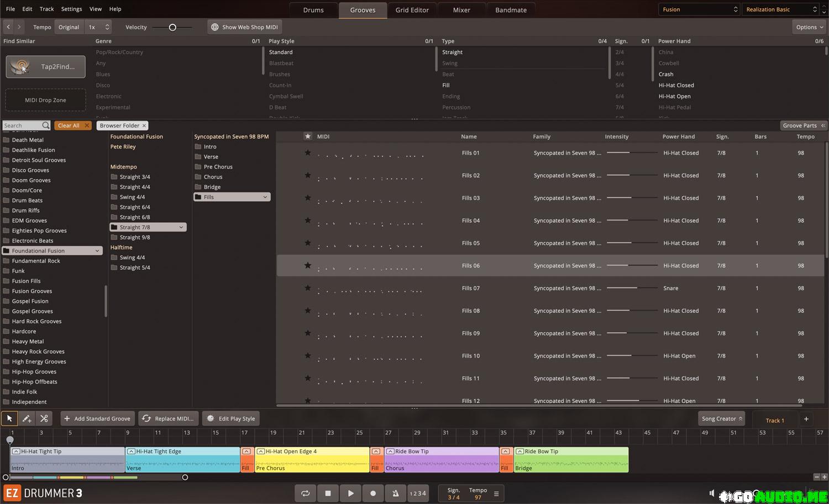Filter by Hi-Hat Open power hand
The width and height of the screenshot is (829, 504).
pos(674,96)
